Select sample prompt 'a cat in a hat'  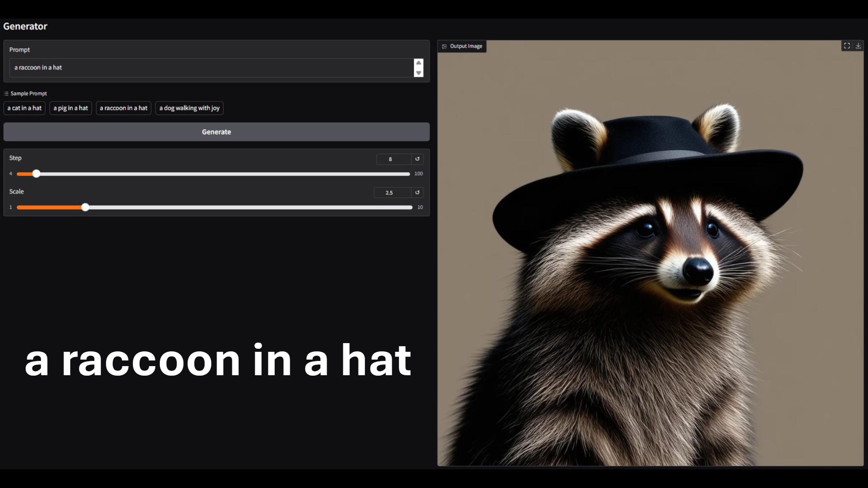tap(24, 108)
